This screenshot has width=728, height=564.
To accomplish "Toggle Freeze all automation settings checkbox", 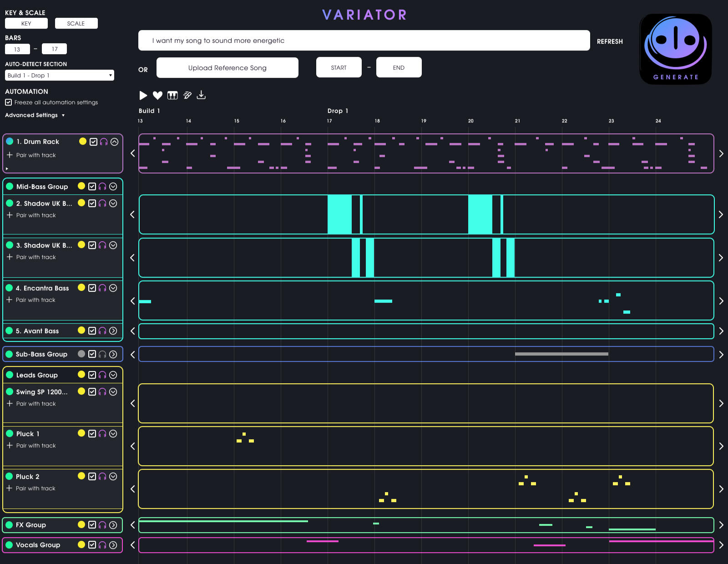I will pyautogui.click(x=9, y=102).
